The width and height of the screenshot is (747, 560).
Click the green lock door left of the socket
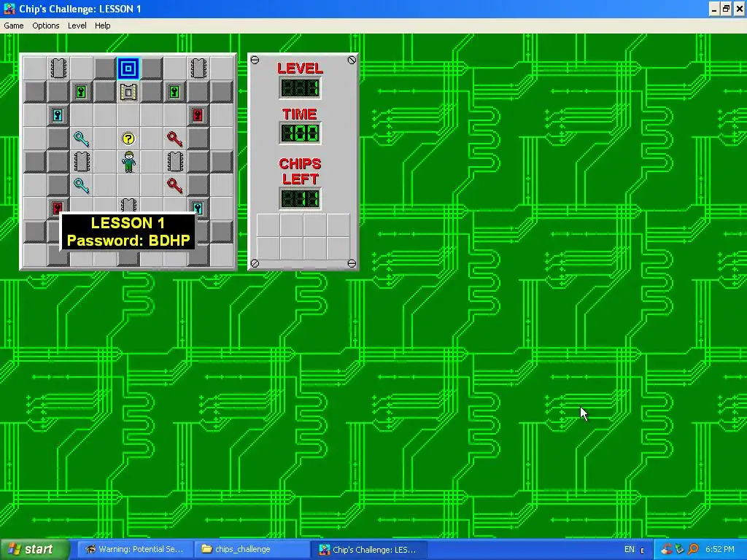click(x=82, y=92)
